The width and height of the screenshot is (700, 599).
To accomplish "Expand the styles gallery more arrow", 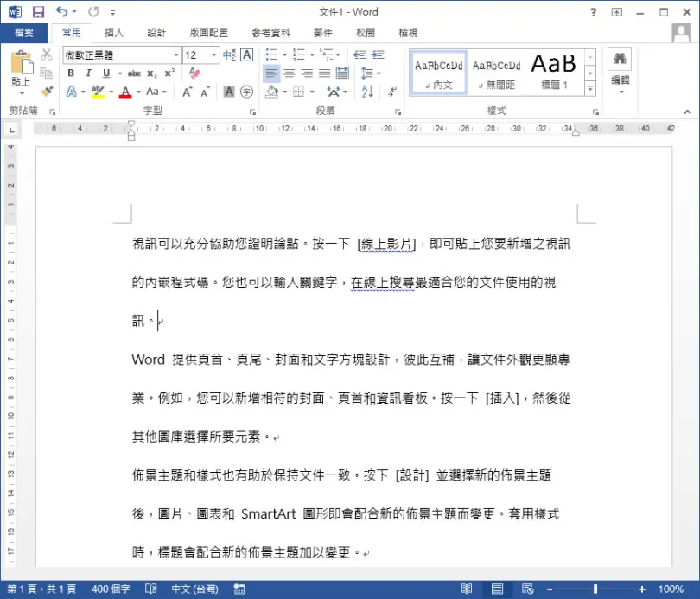I will pyautogui.click(x=590, y=89).
